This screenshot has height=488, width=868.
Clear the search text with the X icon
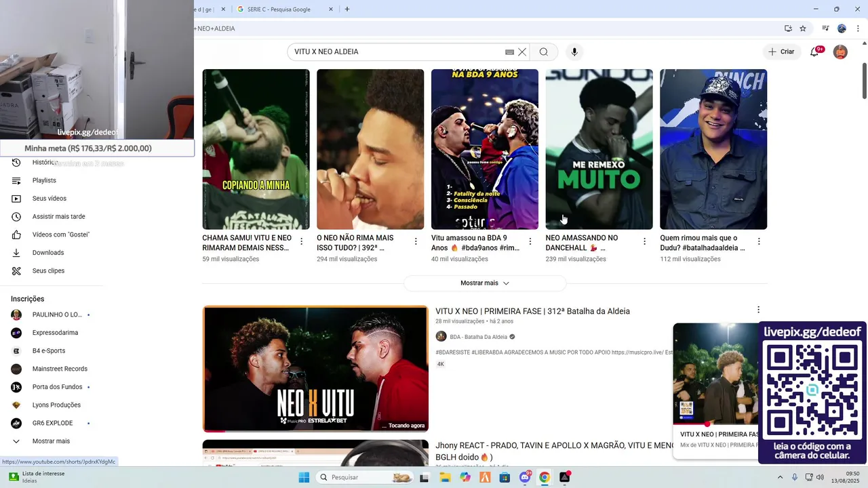click(522, 52)
